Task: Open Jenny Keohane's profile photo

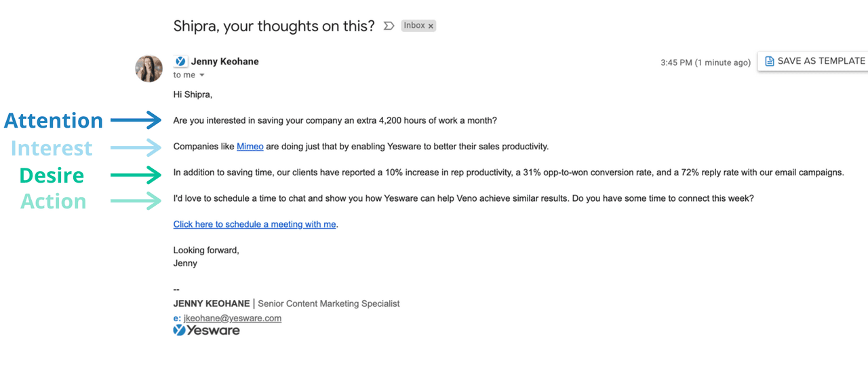Action: [x=149, y=69]
